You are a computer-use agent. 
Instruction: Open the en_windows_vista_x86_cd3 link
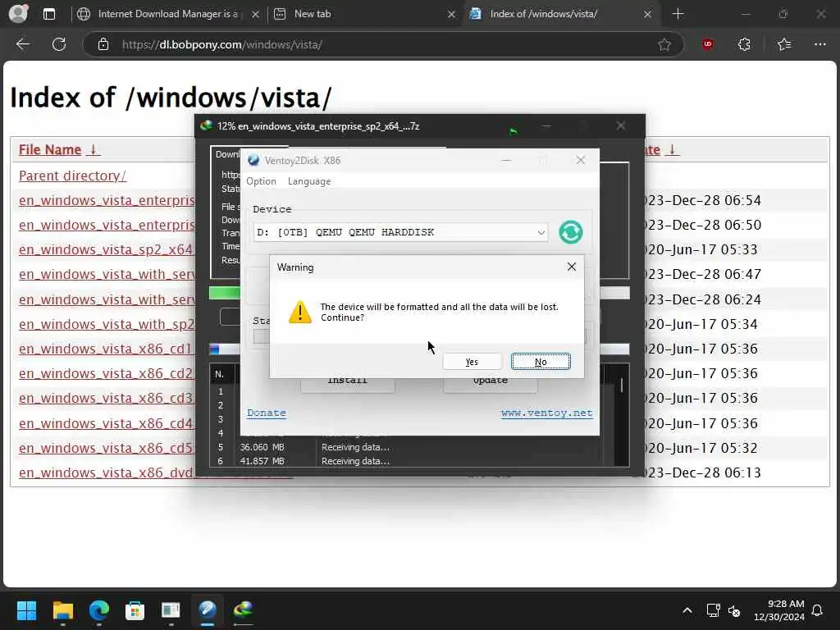coord(106,398)
